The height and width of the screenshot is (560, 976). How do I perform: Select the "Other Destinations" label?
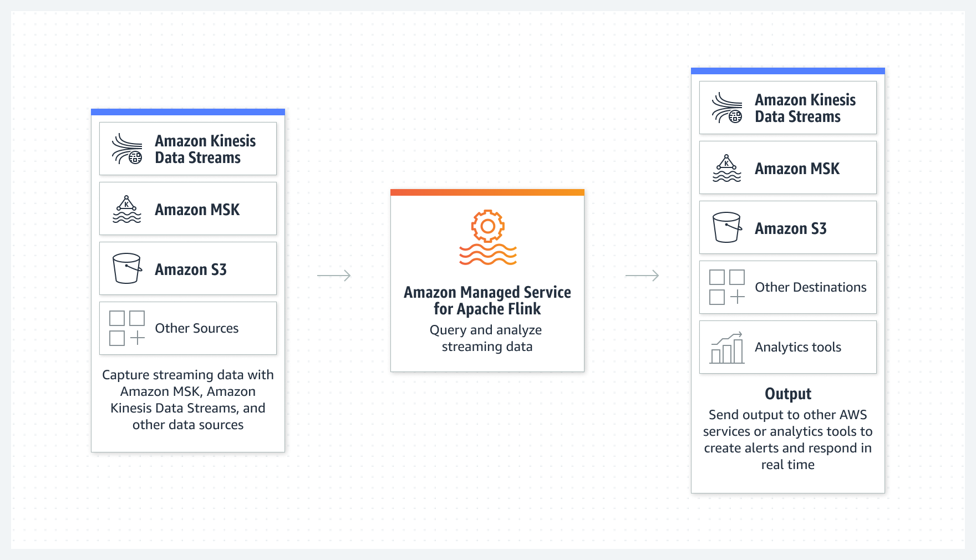click(811, 287)
